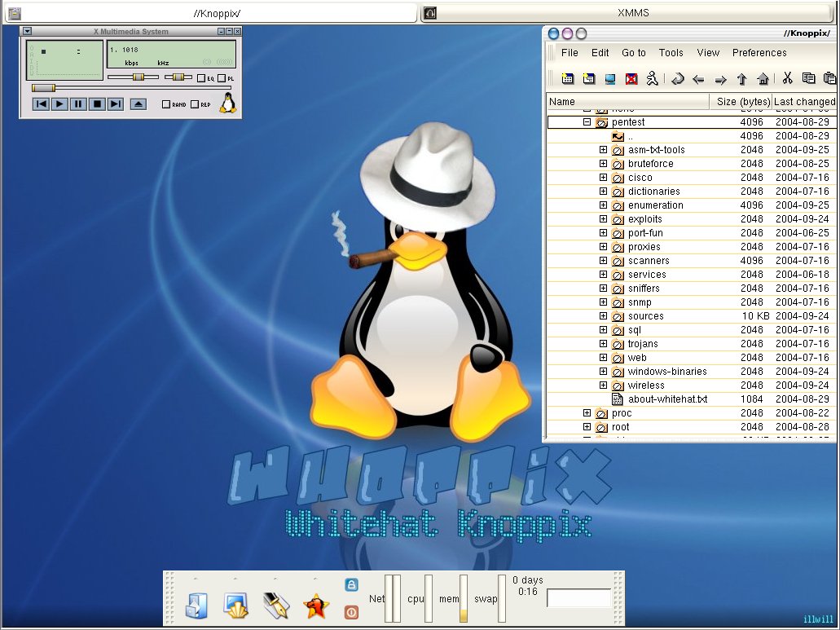The image size is (840, 630).
Task: Expand the exploits folder
Action: pyautogui.click(x=603, y=219)
